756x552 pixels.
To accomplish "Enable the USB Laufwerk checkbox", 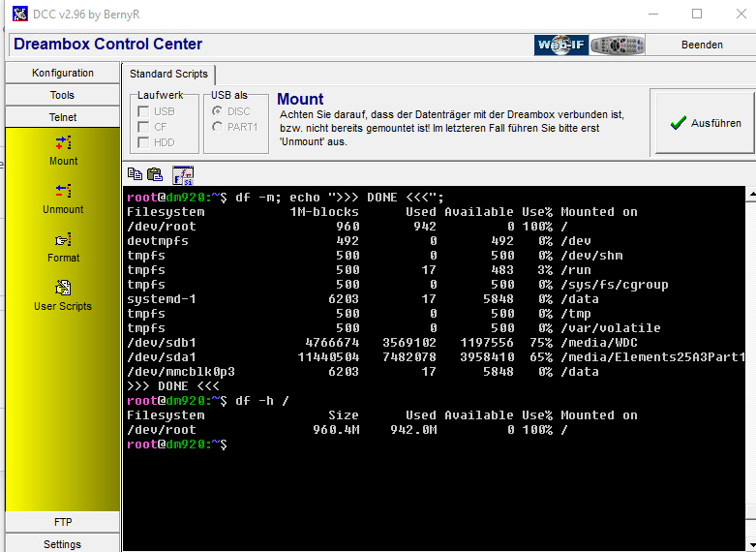I will (143, 111).
